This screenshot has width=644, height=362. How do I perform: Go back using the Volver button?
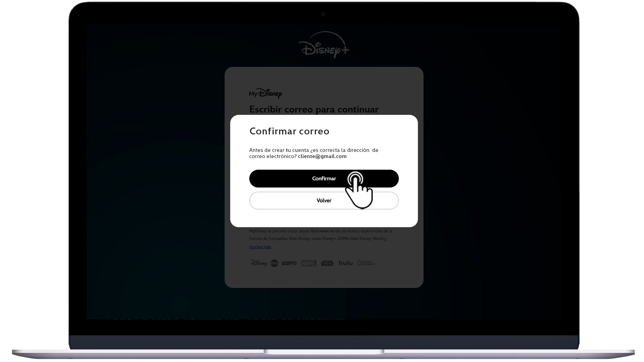pos(324,201)
